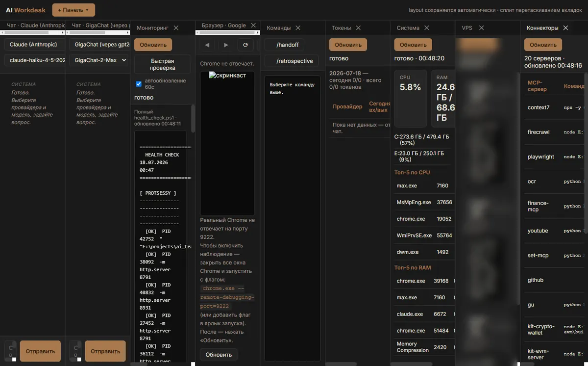Screen dimensions: 588x366
Task: Close the Команды panel tab
Action: coord(298,28)
